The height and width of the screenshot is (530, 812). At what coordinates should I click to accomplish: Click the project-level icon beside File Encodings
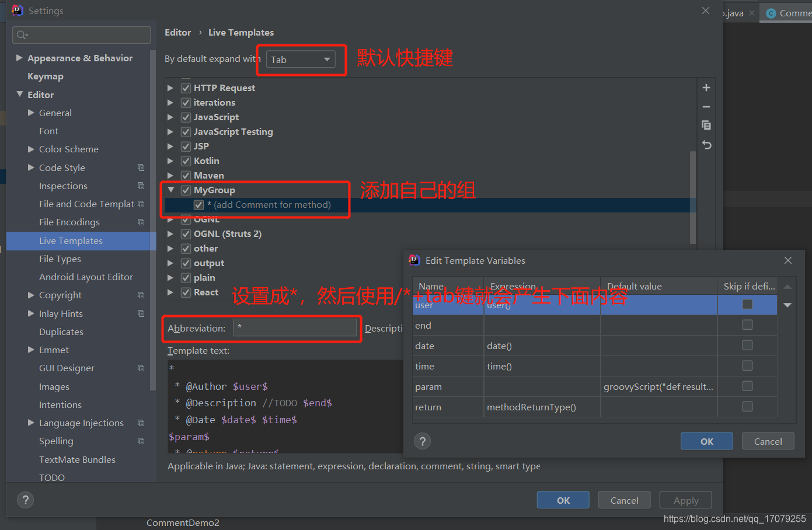tap(141, 222)
